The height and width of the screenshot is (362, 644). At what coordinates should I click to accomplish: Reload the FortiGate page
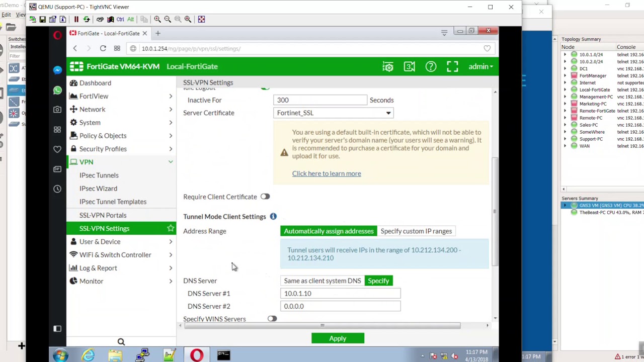click(103, 48)
